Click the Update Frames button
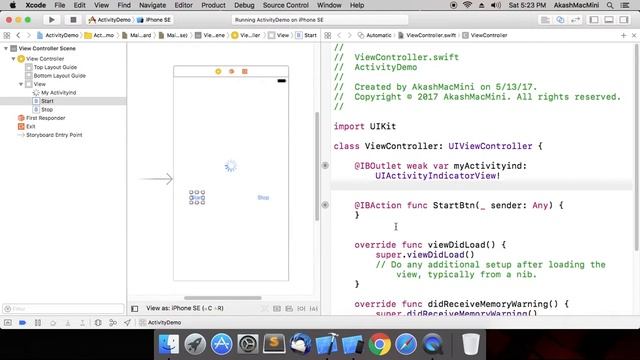640x360 pixels. click(x=264, y=309)
